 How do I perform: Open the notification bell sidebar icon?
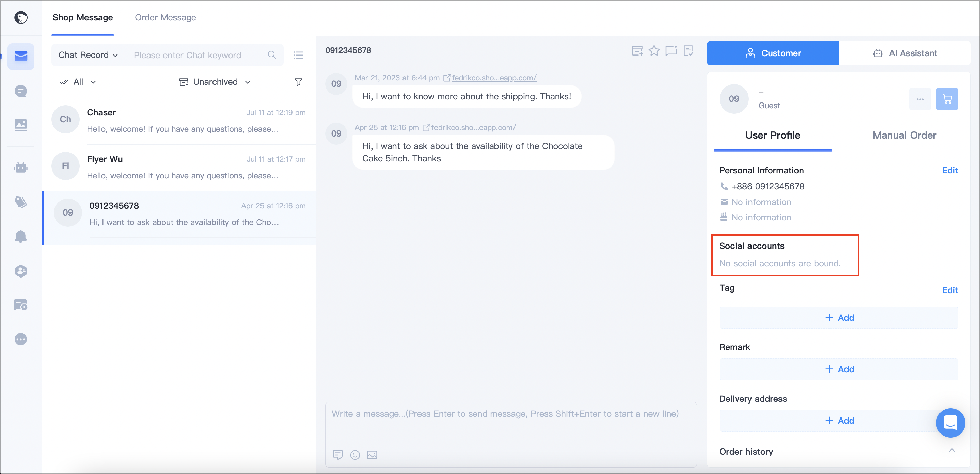(21, 236)
